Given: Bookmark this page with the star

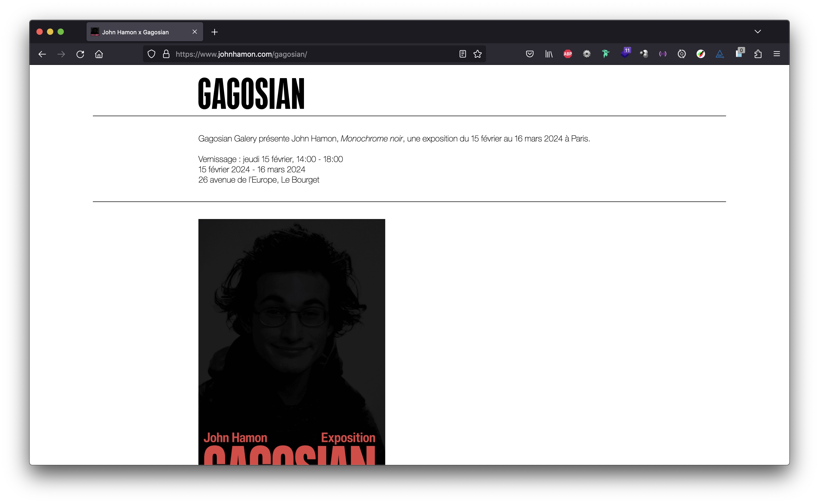Looking at the screenshot, I should pyautogui.click(x=478, y=54).
